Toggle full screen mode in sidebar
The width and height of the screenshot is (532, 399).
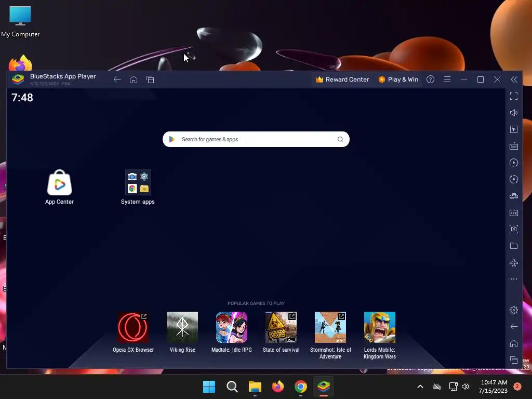click(514, 96)
